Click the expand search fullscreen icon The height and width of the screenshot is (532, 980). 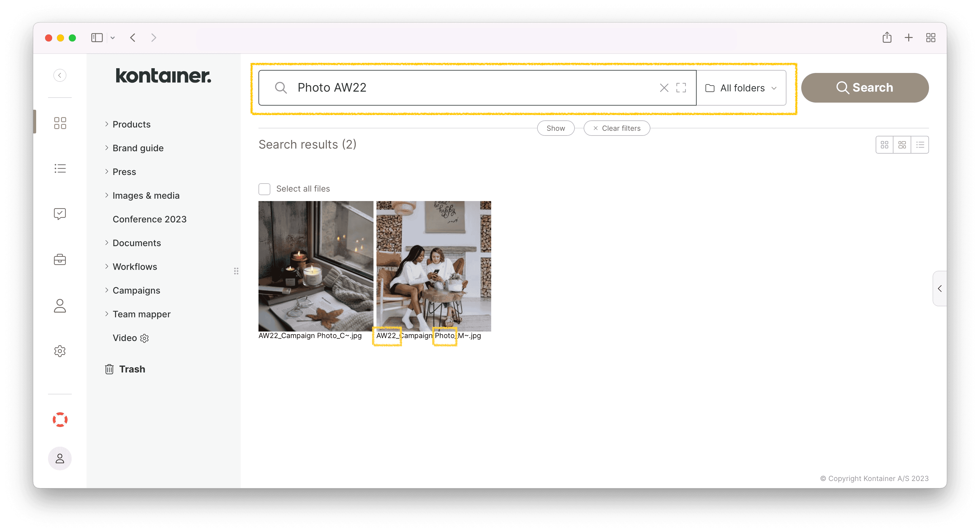[681, 88]
